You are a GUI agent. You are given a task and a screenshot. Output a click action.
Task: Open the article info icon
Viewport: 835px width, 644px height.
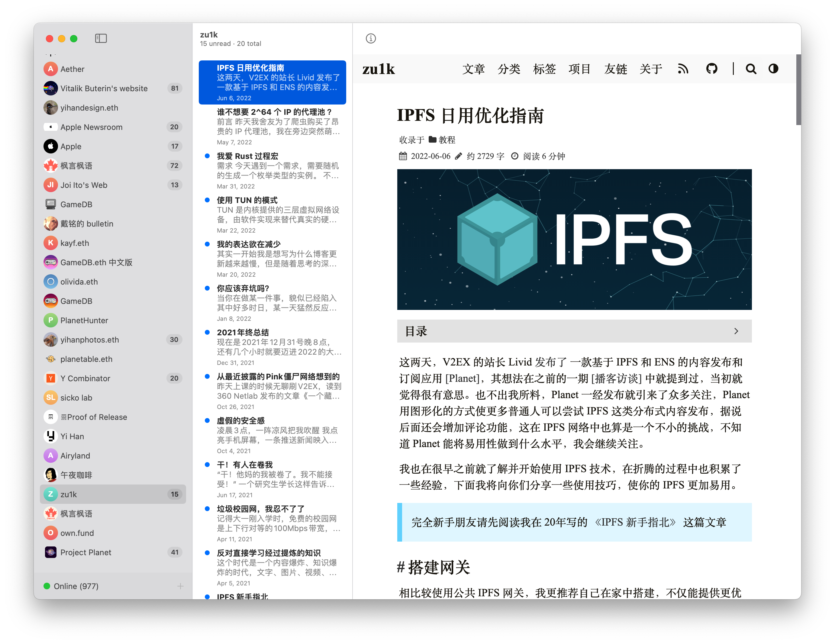pos(370,38)
